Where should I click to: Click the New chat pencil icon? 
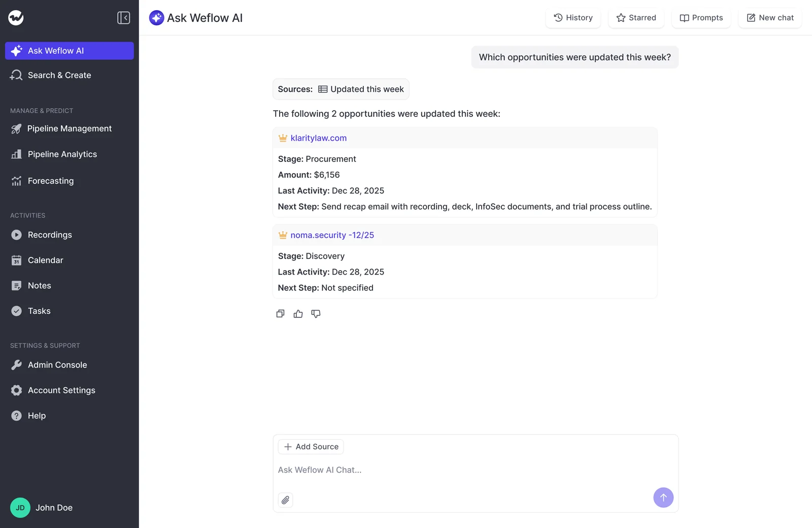click(751, 18)
